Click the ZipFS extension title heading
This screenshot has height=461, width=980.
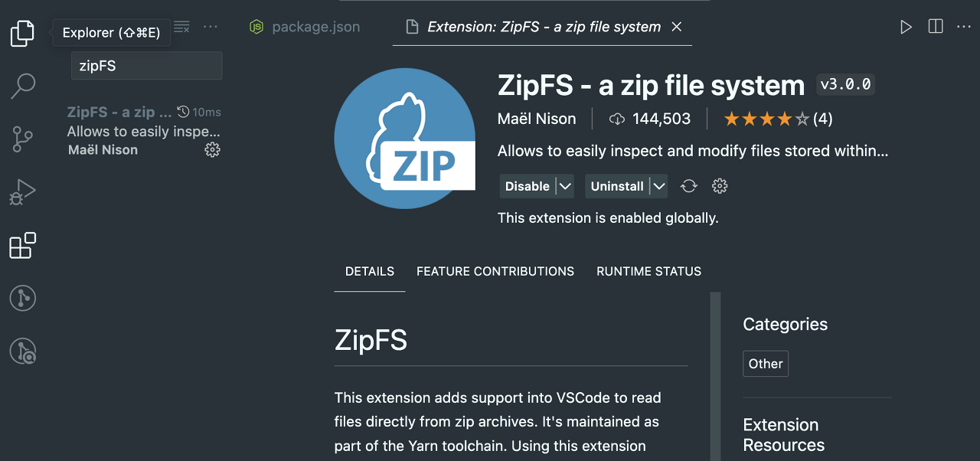(x=651, y=85)
